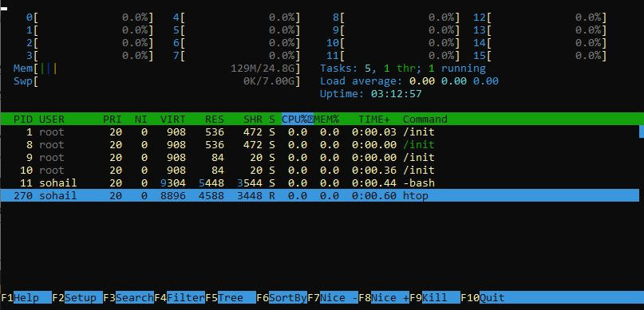The width and height of the screenshot is (644, 310).
Task: Select the htop process row
Action: [322, 195]
